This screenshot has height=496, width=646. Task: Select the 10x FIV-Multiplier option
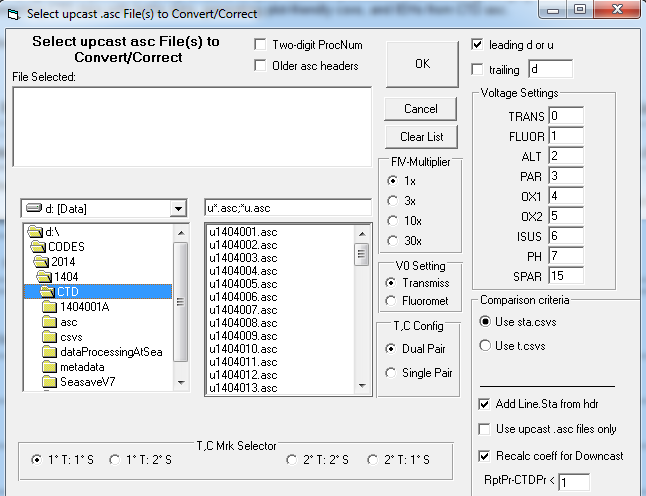[394, 220]
